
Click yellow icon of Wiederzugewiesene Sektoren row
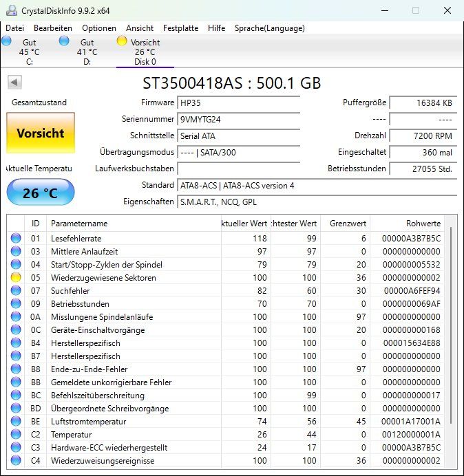pos(16,277)
